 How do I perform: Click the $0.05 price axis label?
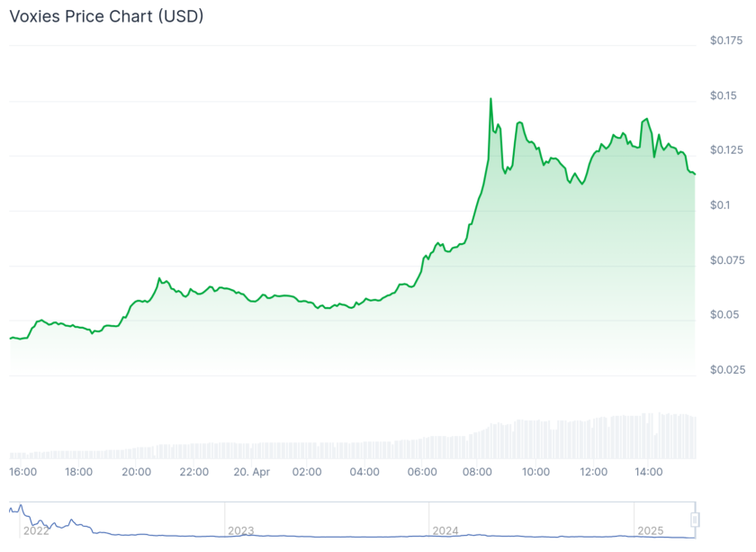point(724,314)
